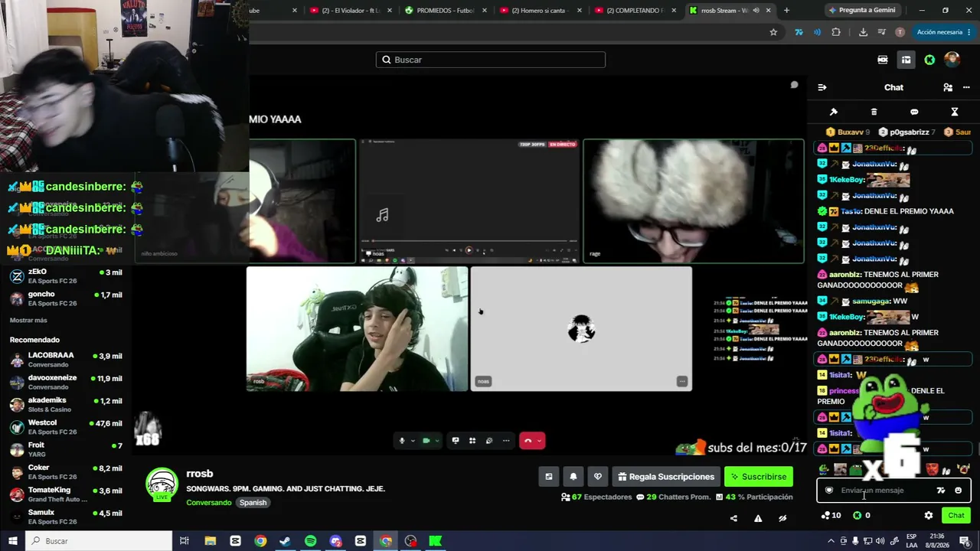This screenshot has width=980, height=551.
Task: Open the rrosb channel avatar
Action: (162, 484)
